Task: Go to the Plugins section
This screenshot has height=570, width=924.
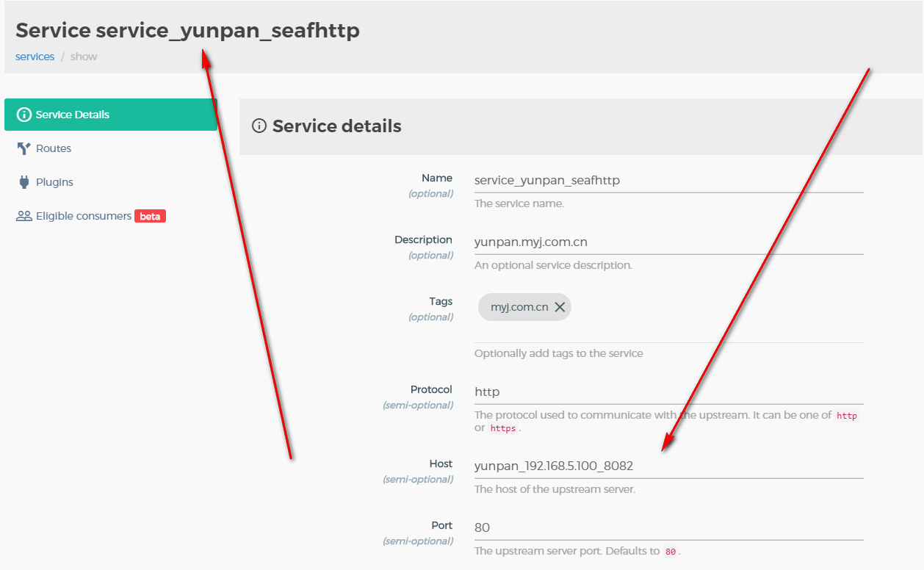Action: coord(54,182)
